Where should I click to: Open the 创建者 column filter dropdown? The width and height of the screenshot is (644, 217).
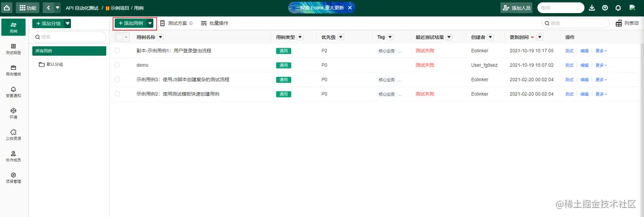(x=491, y=37)
